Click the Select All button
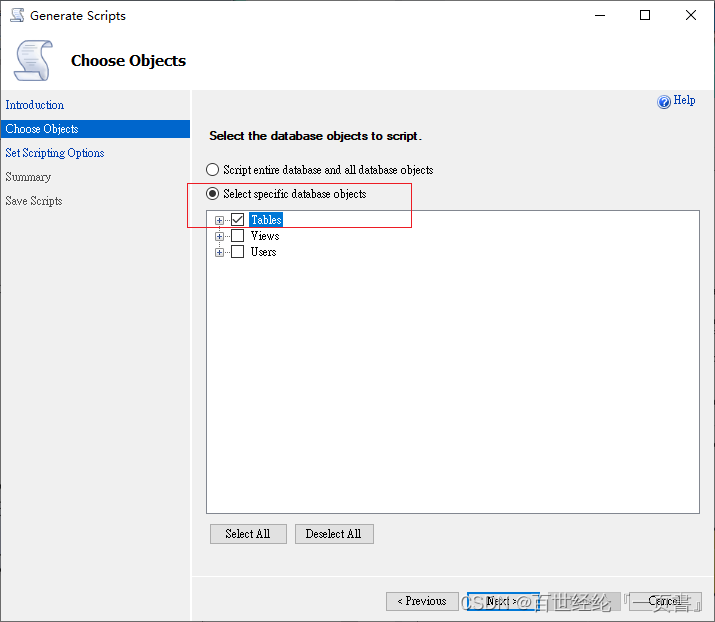 tap(248, 534)
